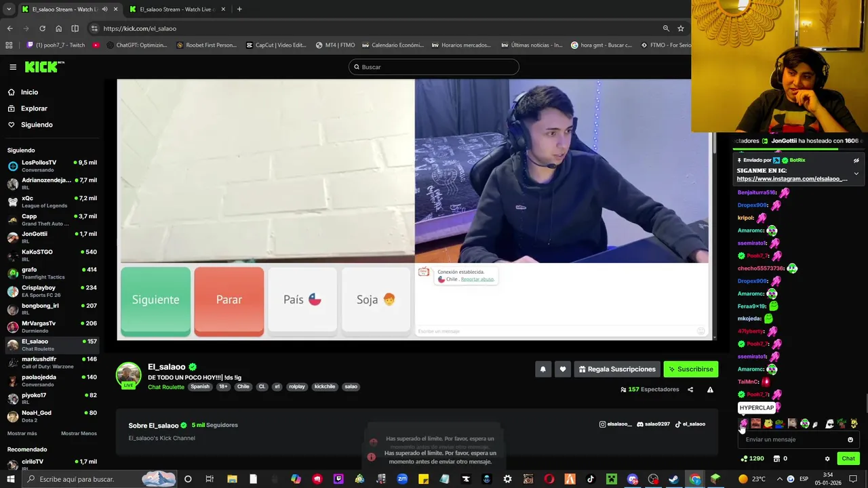868x488 pixels.
Task: Click the Chat Roulette category link
Action: [x=166, y=387]
